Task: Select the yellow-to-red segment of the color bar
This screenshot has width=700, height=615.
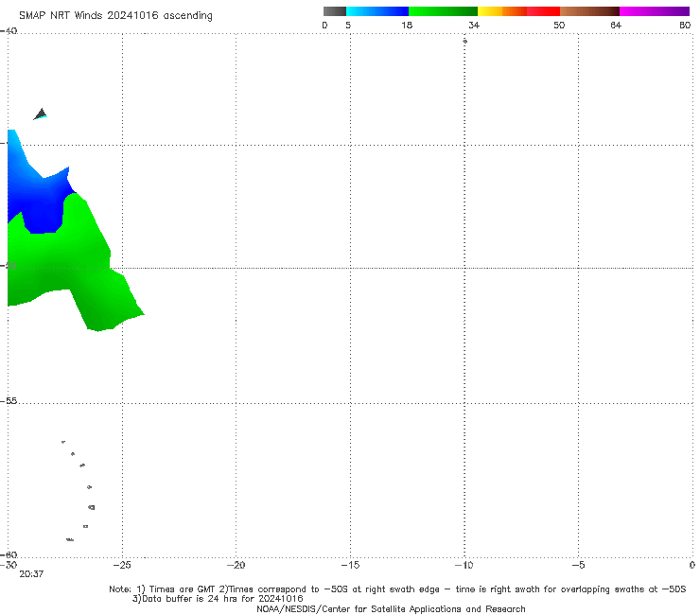Action: [x=518, y=11]
